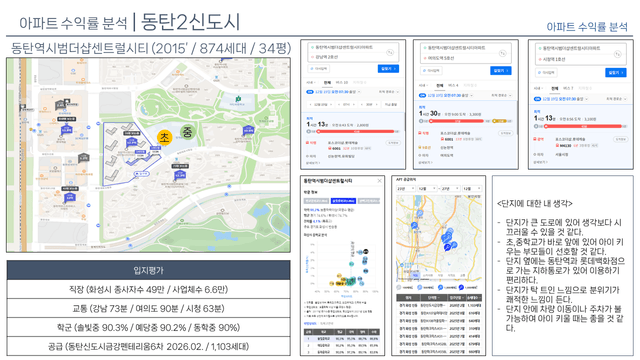Image resolution: width=640 pixels, height=360 pixels.
Task: Open 시내 dropdown in City Hall route panel
Action: [538, 89]
